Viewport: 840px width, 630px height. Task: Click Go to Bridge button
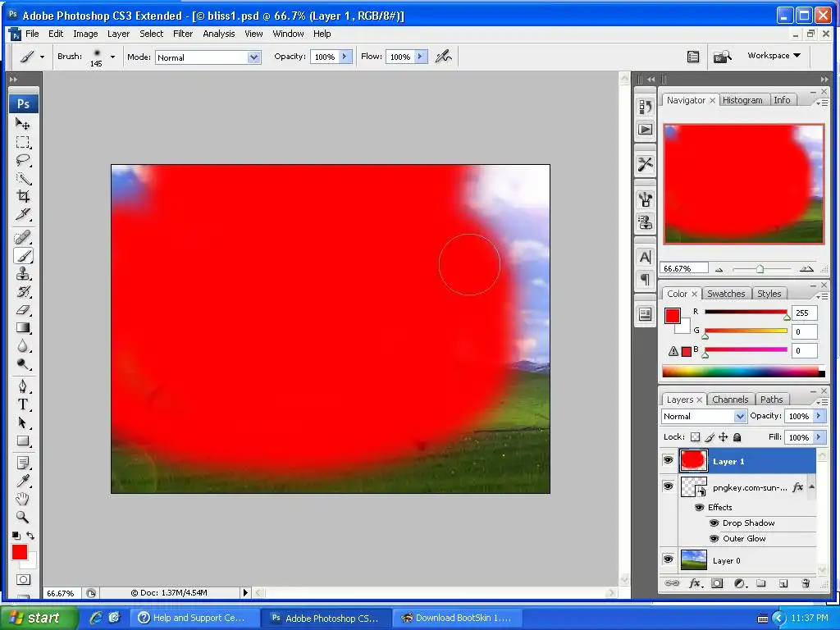722,57
